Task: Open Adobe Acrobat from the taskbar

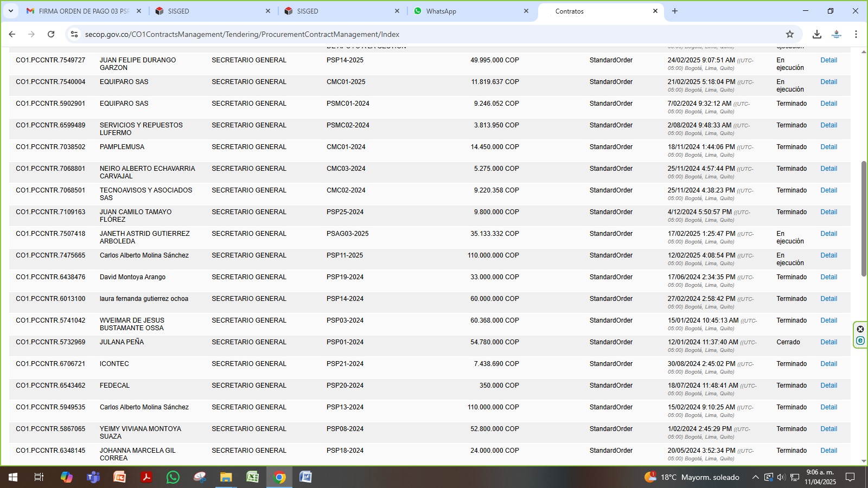Action: (146, 477)
